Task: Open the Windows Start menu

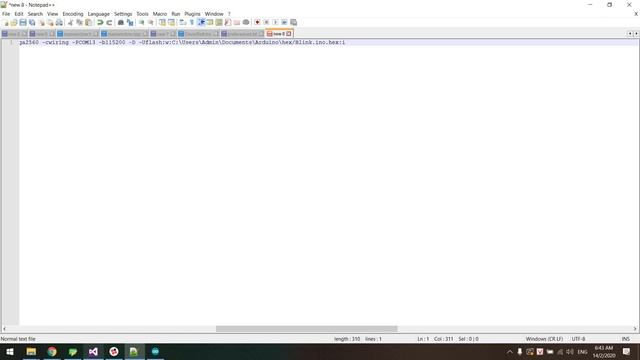Action: coord(10,351)
